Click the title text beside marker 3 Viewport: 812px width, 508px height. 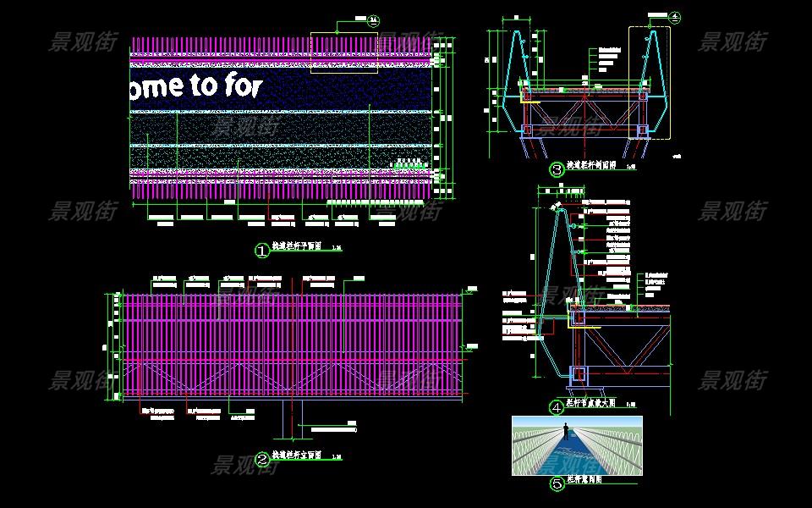point(590,166)
